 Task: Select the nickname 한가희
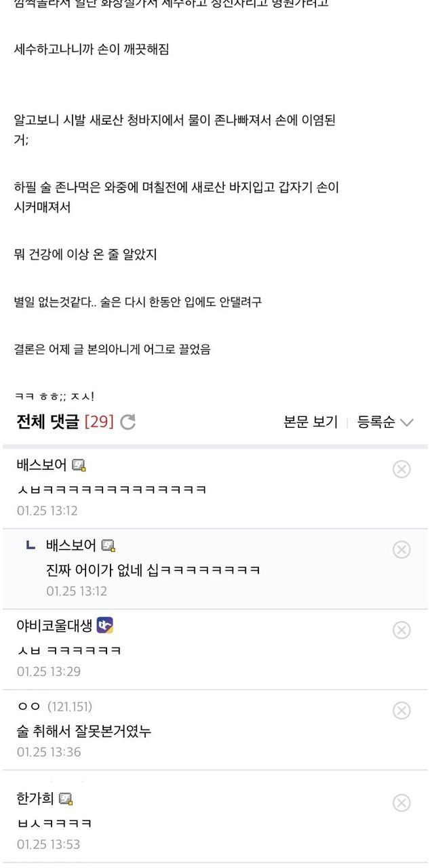pos(35,799)
